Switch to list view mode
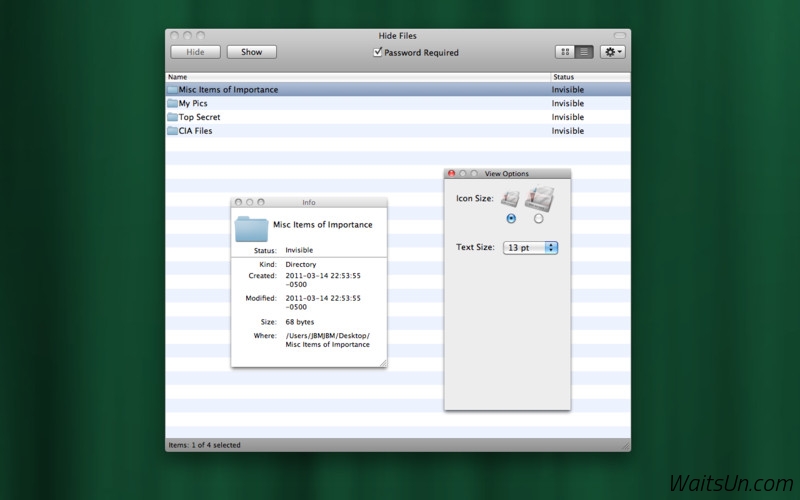The height and width of the screenshot is (500, 800). point(584,52)
